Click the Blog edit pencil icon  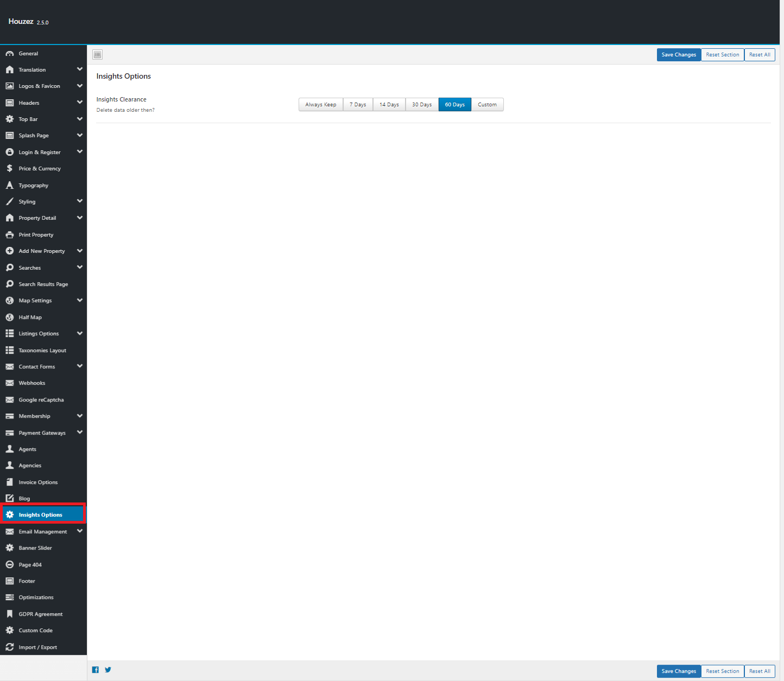point(10,499)
